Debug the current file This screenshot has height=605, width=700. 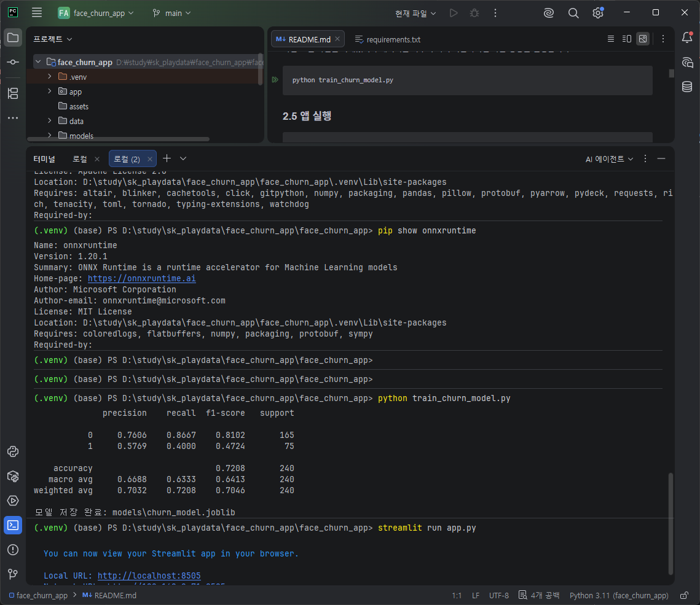(474, 13)
